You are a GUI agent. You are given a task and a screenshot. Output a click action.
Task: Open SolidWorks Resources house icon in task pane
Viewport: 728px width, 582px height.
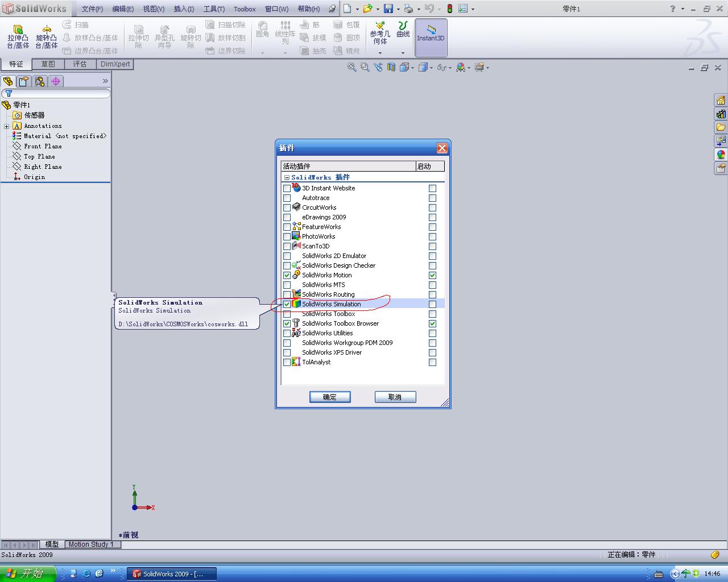721,101
